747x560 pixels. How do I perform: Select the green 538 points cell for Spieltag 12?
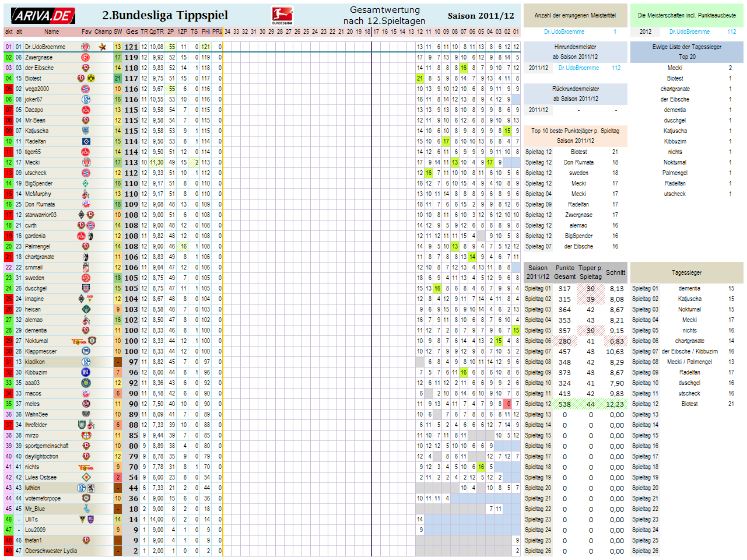[564, 404]
